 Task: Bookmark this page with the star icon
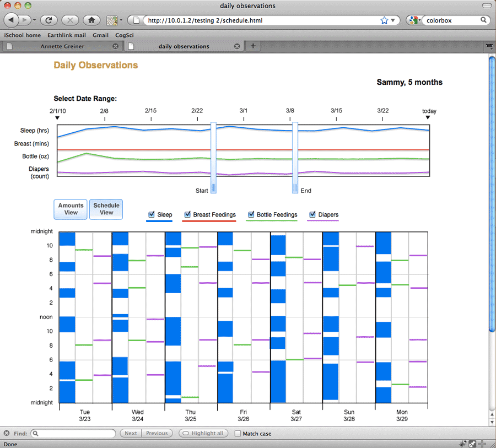point(384,20)
